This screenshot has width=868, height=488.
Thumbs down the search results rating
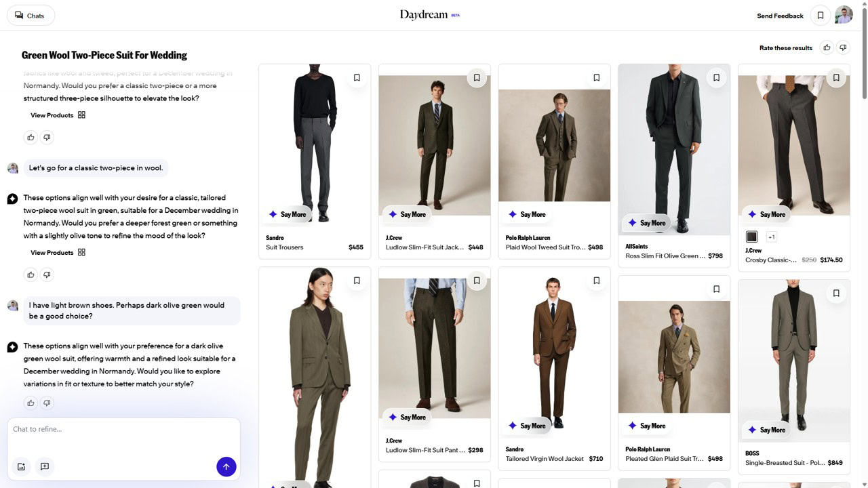(843, 47)
